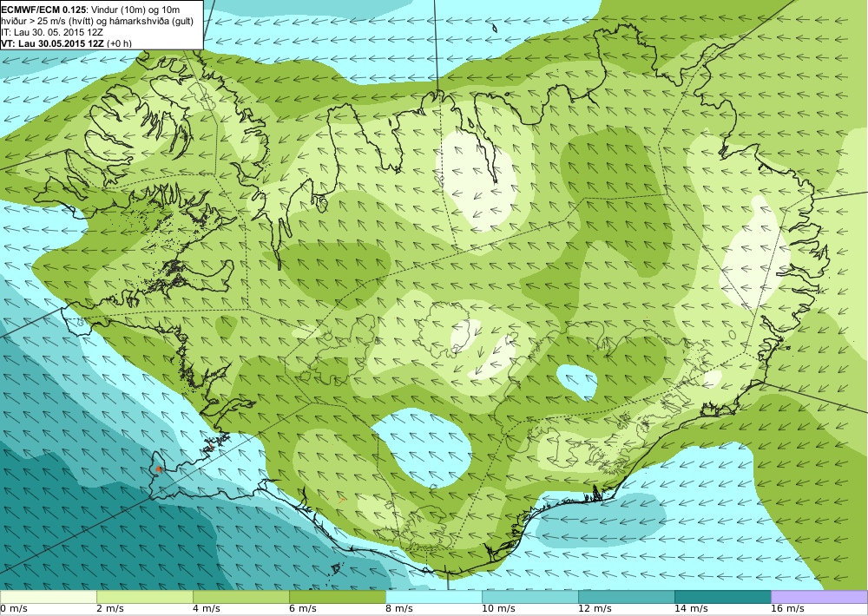
Task: Click the 6 m/s legend color swatch
Action: pos(337,597)
